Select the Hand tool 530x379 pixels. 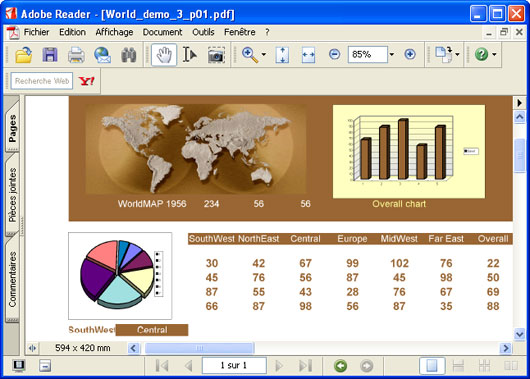pos(164,54)
